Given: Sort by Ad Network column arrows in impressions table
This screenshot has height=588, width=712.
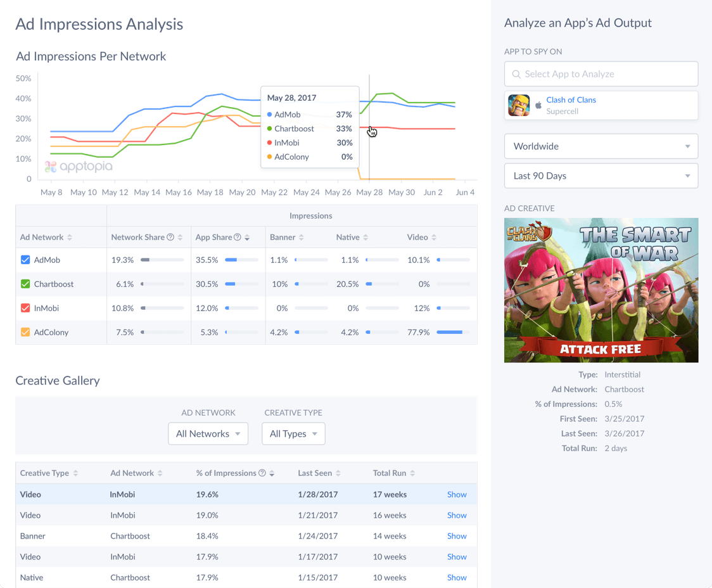Looking at the screenshot, I should click(70, 237).
